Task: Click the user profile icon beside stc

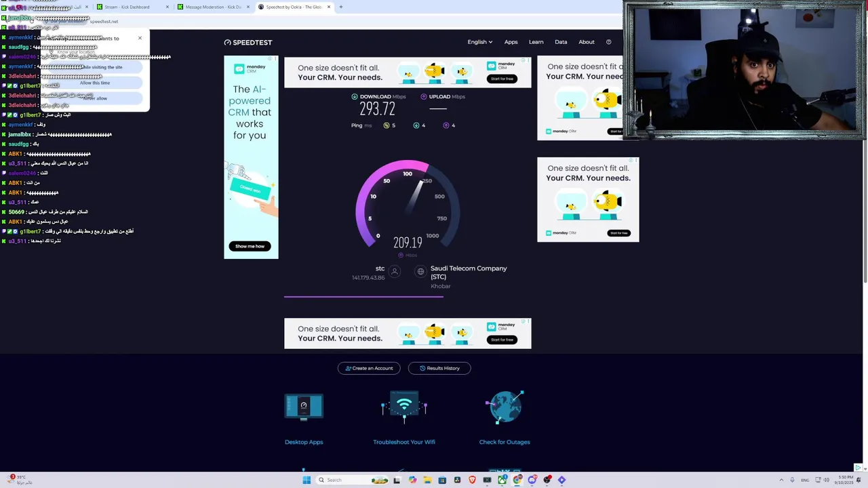Action: (x=395, y=272)
